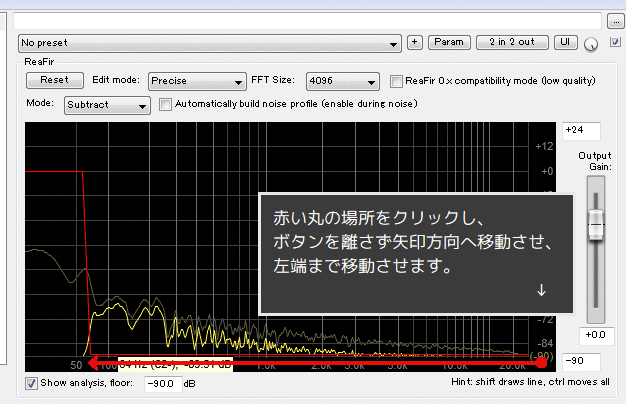Uncheck the Show analysis checkbox
The height and width of the screenshot is (404, 626).
[31, 382]
